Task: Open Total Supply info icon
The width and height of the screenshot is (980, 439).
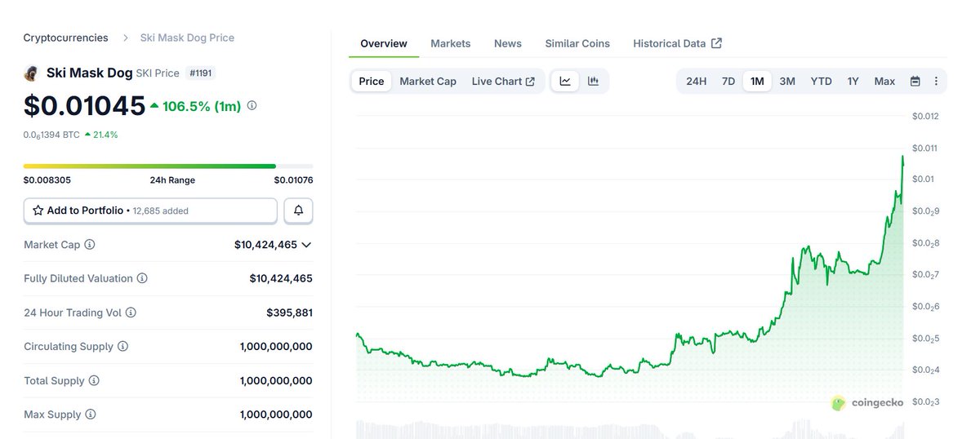Action: pos(94,381)
